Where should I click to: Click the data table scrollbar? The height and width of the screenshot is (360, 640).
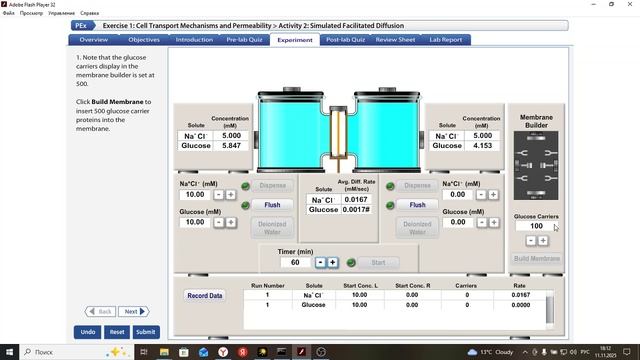point(550,309)
